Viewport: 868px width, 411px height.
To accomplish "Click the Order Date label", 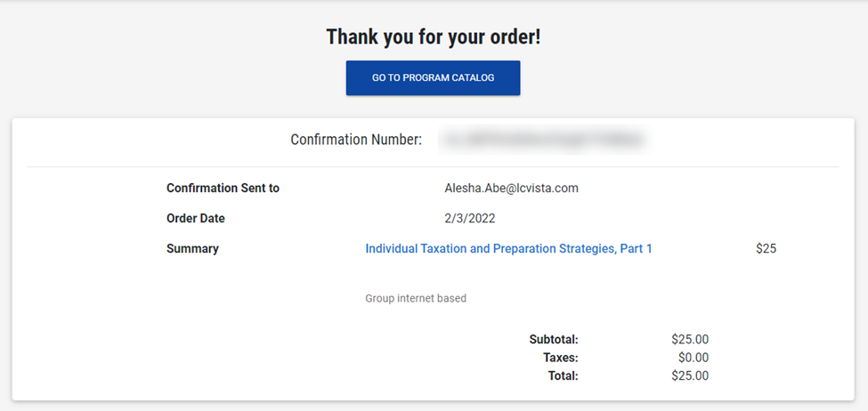I will (196, 219).
